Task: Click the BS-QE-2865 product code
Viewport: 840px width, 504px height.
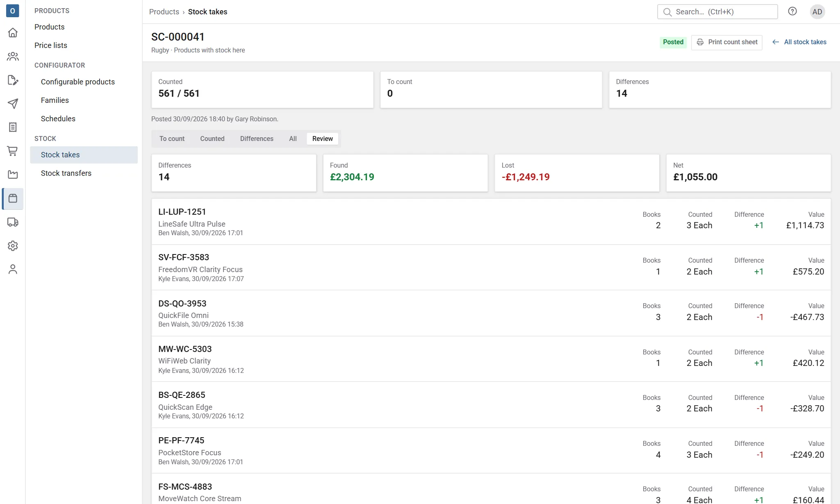Action: tap(182, 395)
